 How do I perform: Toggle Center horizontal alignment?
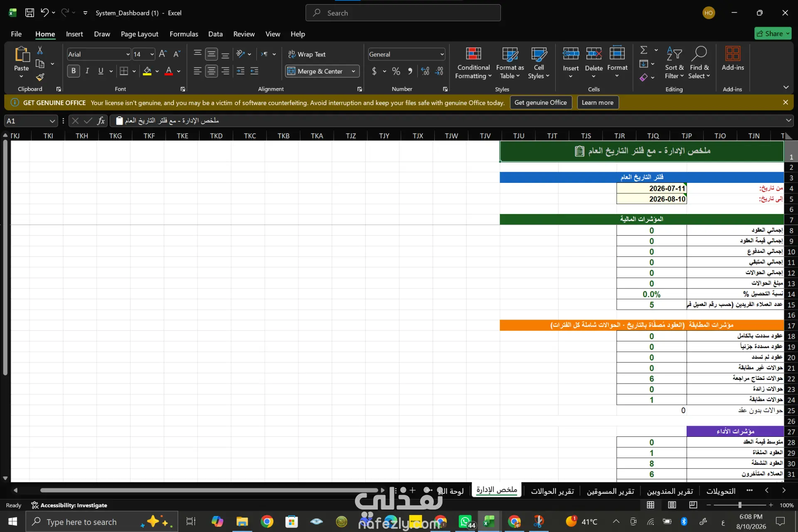pos(211,71)
